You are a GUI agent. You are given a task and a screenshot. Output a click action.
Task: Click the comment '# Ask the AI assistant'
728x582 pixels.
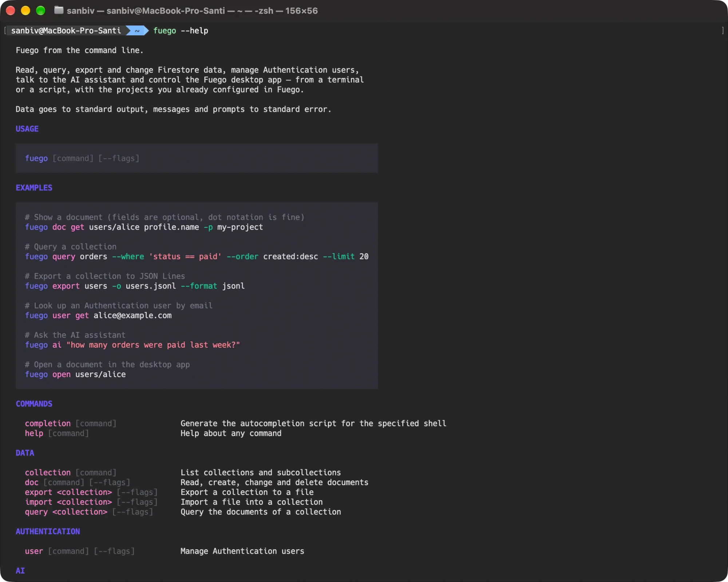(x=75, y=335)
